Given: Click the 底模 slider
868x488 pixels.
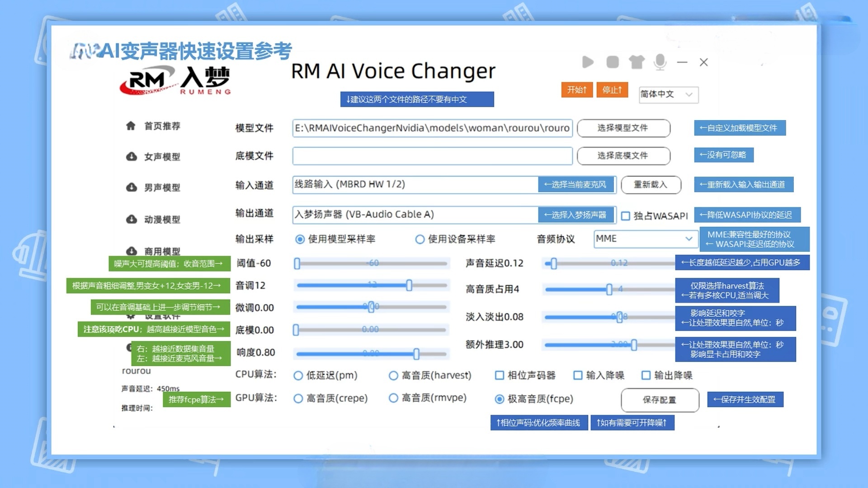Looking at the screenshot, I should tap(372, 330).
